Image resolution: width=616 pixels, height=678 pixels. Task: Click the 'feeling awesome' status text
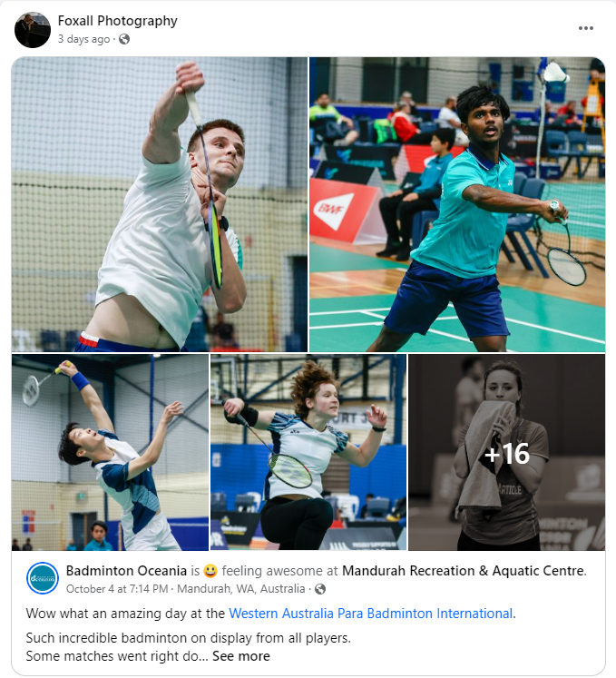279,571
